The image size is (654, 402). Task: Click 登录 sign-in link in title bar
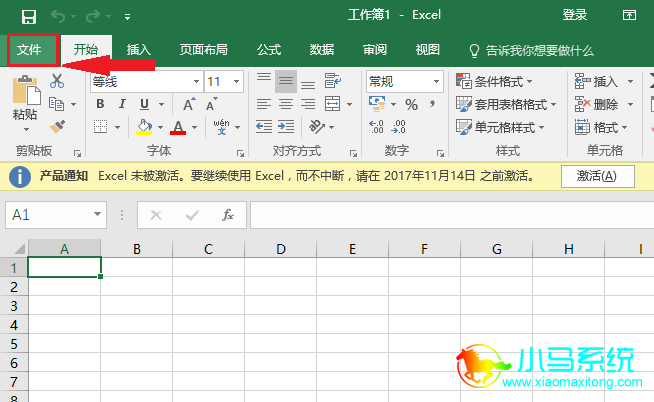pos(575,15)
